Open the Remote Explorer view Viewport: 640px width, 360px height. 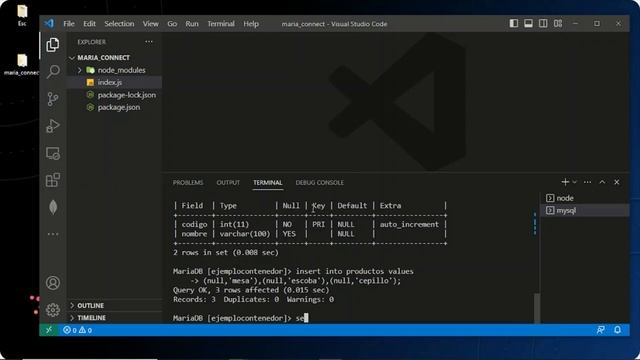(x=53, y=153)
